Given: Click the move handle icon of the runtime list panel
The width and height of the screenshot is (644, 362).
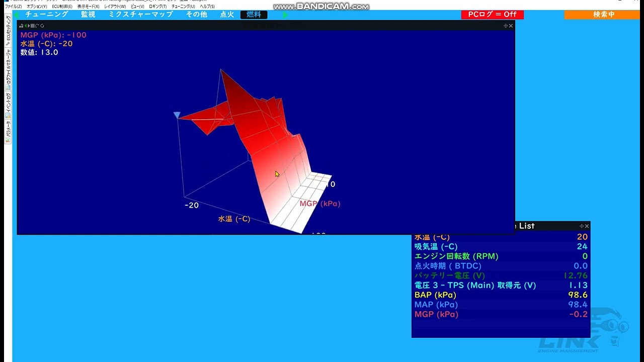Looking at the screenshot, I should pos(582,226).
